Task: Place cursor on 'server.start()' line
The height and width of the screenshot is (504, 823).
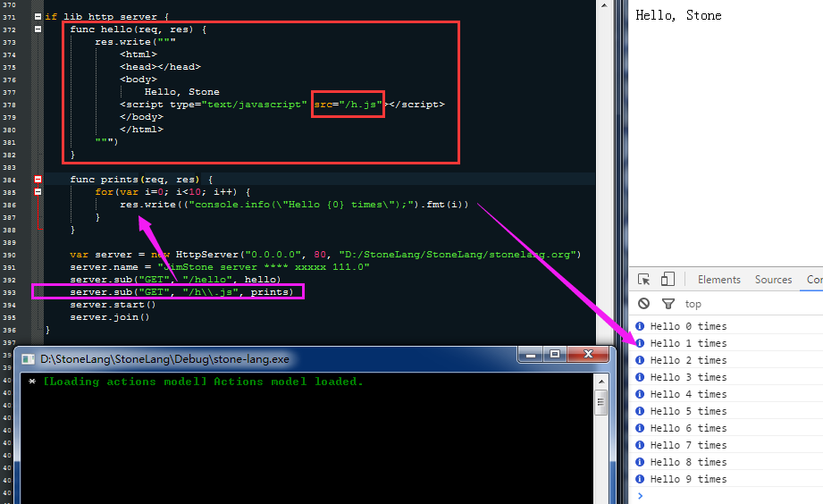Action: click(113, 305)
